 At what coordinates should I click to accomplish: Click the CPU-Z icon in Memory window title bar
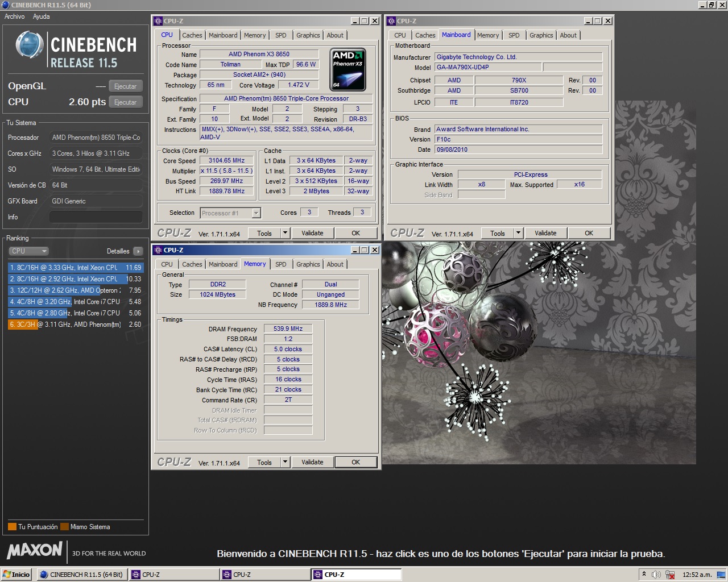(159, 250)
